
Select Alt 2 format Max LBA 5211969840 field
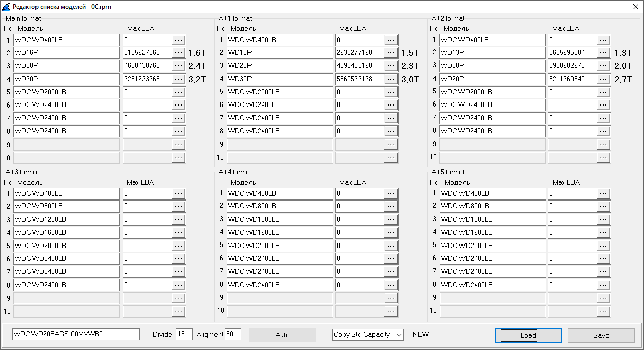tap(573, 79)
